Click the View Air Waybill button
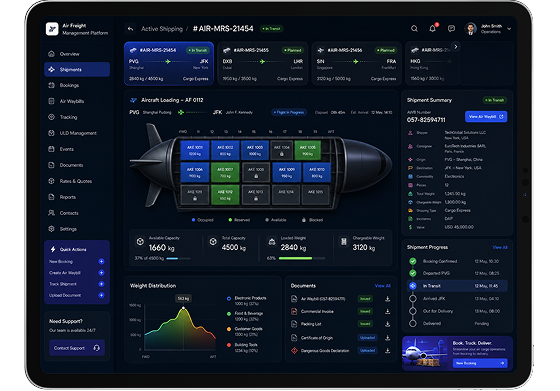This screenshot has height=391, width=560. (486, 117)
